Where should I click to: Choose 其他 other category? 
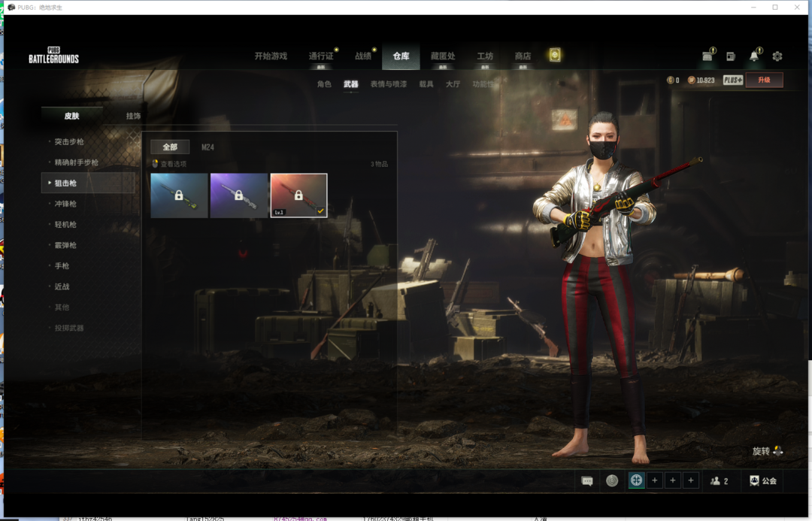point(62,307)
